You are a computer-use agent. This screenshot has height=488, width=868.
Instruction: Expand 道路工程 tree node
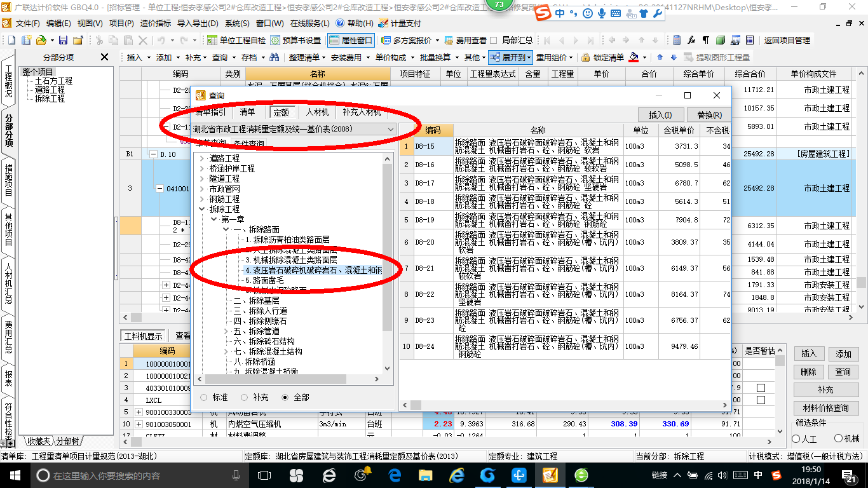[202, 158]
